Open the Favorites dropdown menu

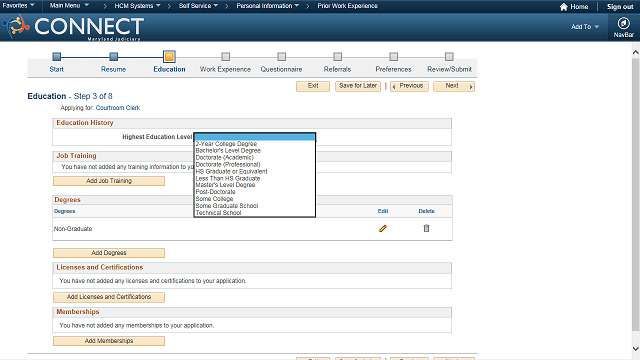point(18,6)
